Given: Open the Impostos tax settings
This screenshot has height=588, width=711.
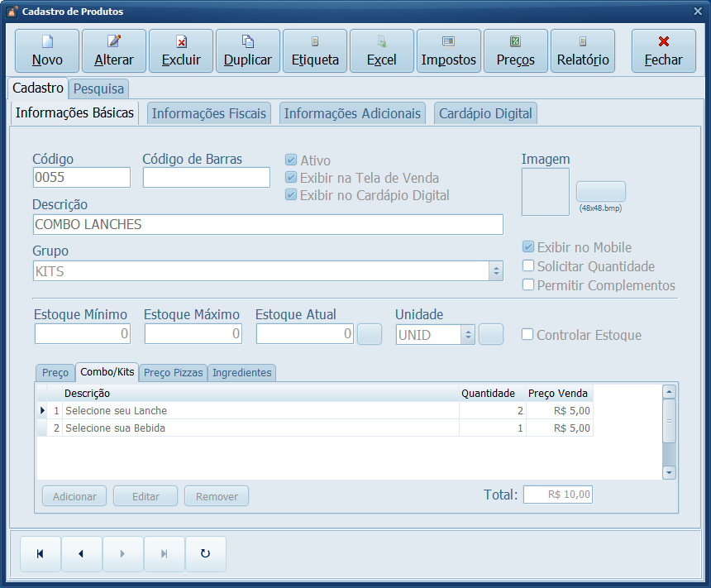Looking at the screenshot, I should pyautogui.click(x=448, y=50).
